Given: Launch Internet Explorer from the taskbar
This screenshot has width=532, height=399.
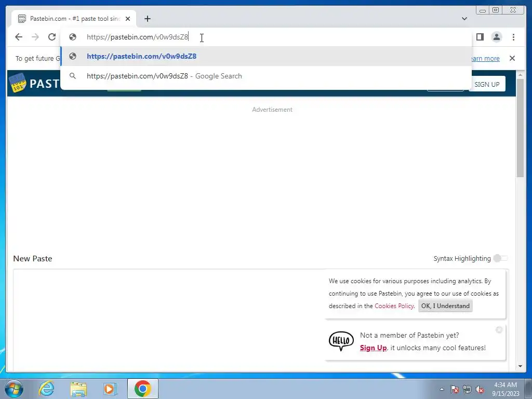Looking at the screenshot, I should point(46,389).
